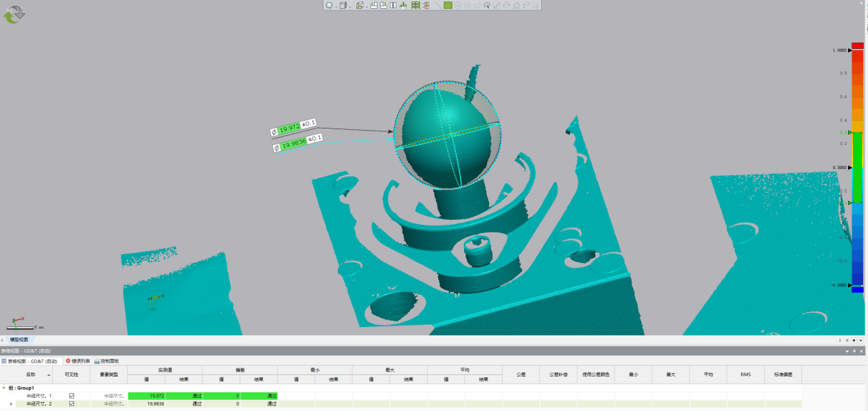Toggle visibility checkbox for 半径尺寸 2
Viewport: 868px width, 411px height.
click(x=71, y=403)
